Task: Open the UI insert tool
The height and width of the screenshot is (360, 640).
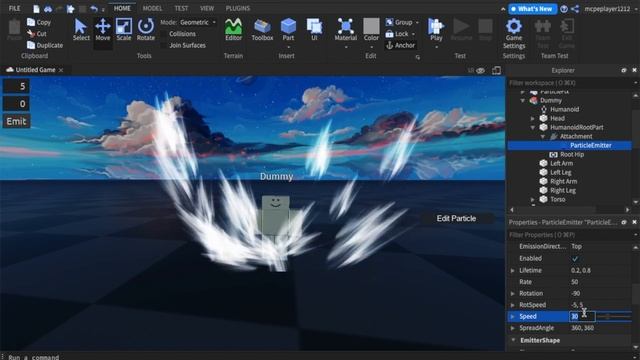Action: pos(314,29)
